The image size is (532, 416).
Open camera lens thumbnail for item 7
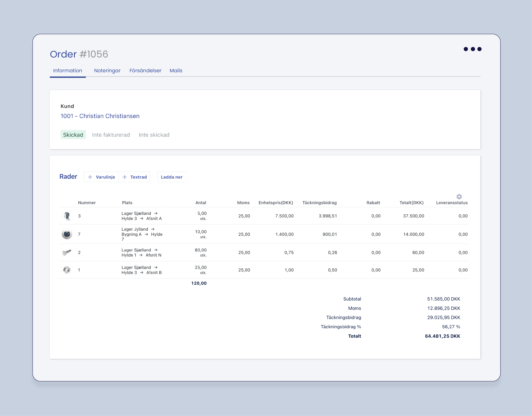[67, 234]
